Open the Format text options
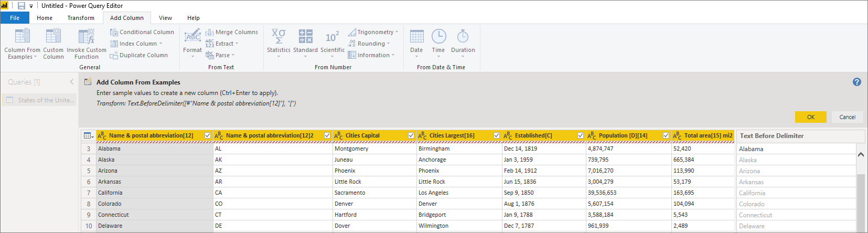The image size is (868, 233). pyautogui.click(x=192, y=42)
